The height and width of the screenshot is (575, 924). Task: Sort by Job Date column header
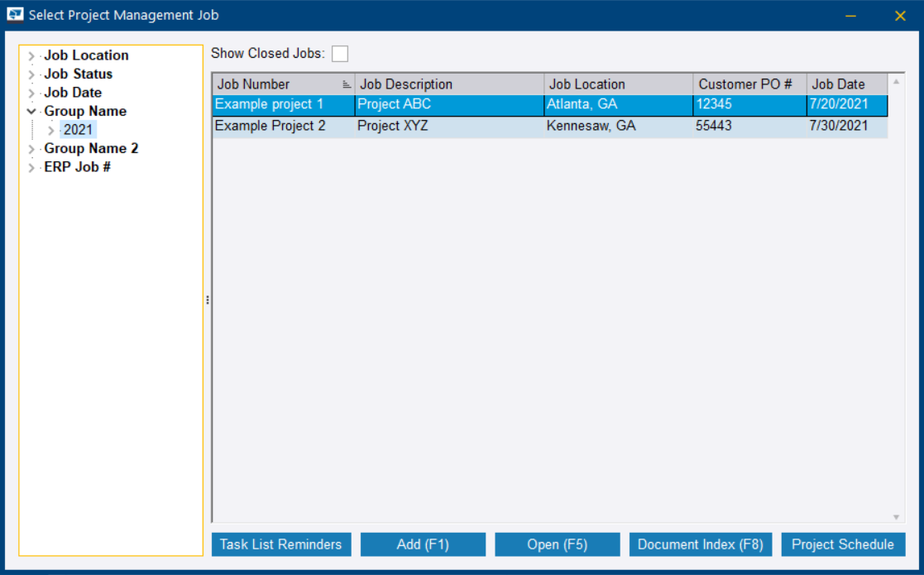click(838, 84)
